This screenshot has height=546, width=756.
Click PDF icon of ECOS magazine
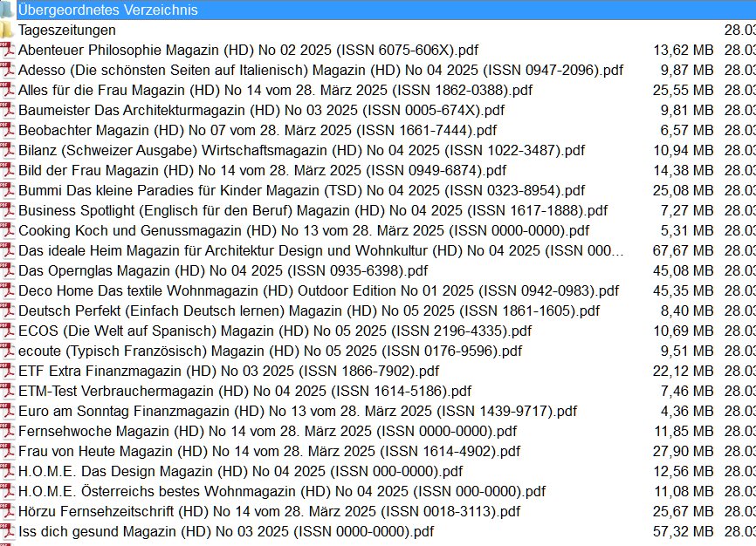point(7,331)
